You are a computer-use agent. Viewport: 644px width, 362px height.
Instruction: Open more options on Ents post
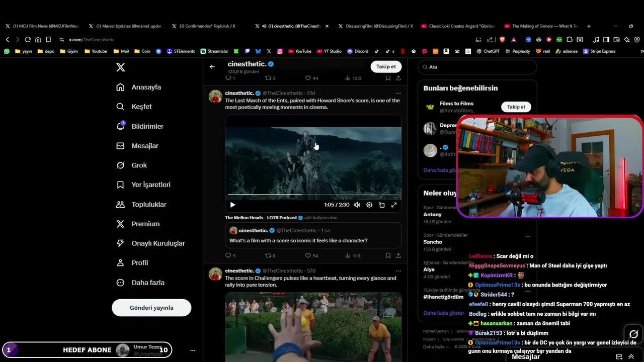[398, 93]
